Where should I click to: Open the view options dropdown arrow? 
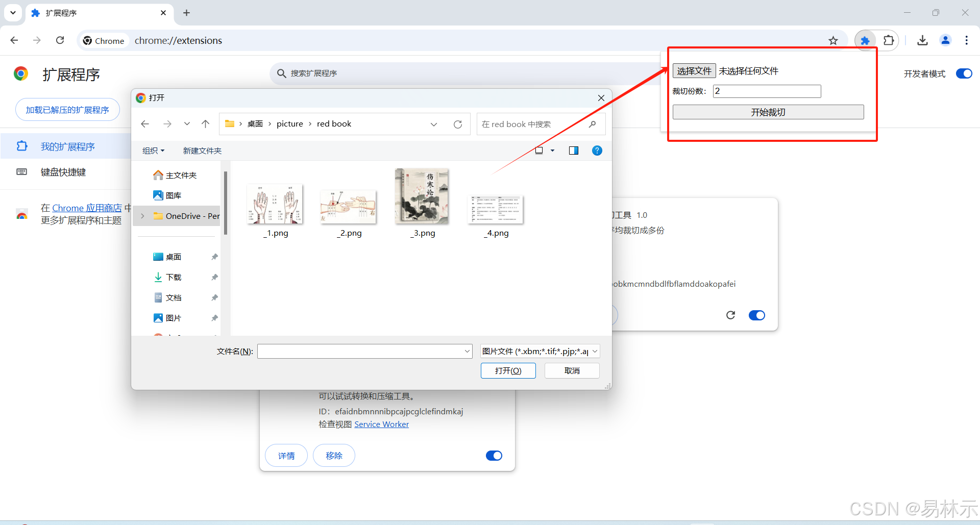[552, 151]
